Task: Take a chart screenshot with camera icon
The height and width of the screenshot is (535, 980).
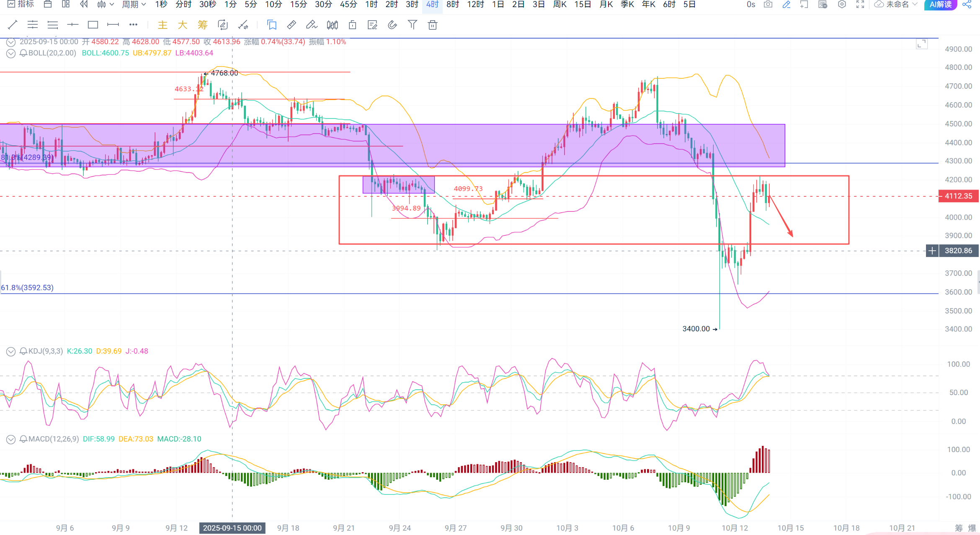Action: click(768, 5)
